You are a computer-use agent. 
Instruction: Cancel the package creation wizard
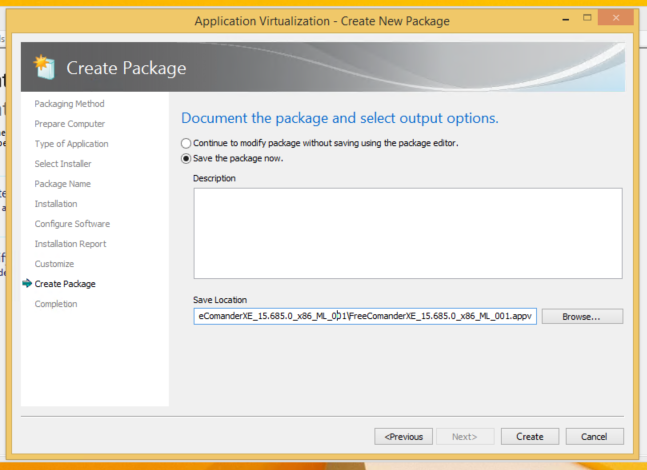click(594, 436)
